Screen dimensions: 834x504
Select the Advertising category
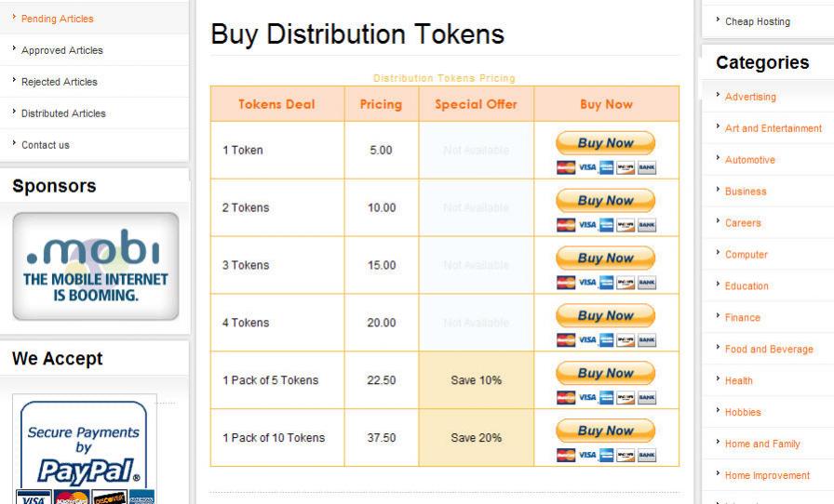750,97
